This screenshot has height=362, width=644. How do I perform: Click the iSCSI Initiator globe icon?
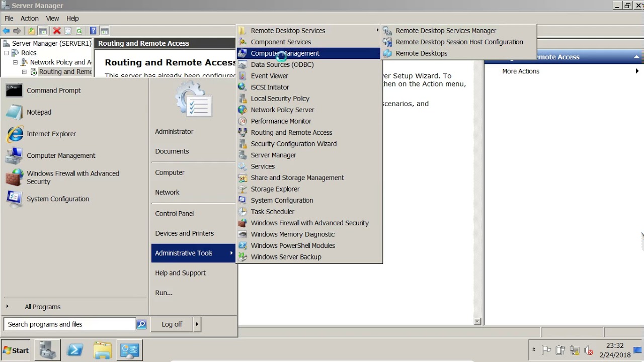tap(243, 87)
